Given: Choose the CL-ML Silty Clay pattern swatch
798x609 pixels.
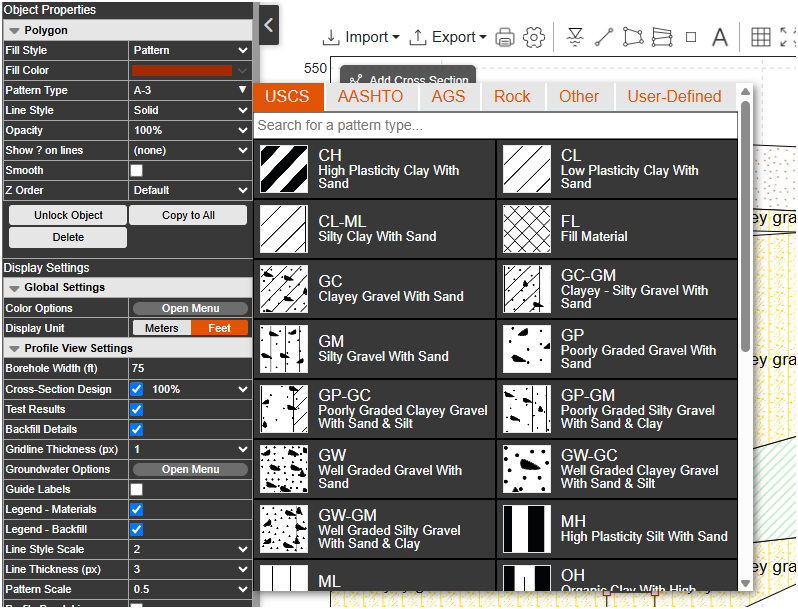Looking at the screenshot, I should [x=284, y=229].
